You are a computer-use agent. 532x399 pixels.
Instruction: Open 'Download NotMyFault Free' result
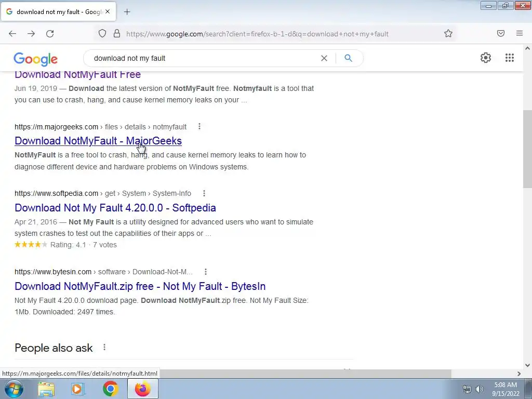[78, 74]
